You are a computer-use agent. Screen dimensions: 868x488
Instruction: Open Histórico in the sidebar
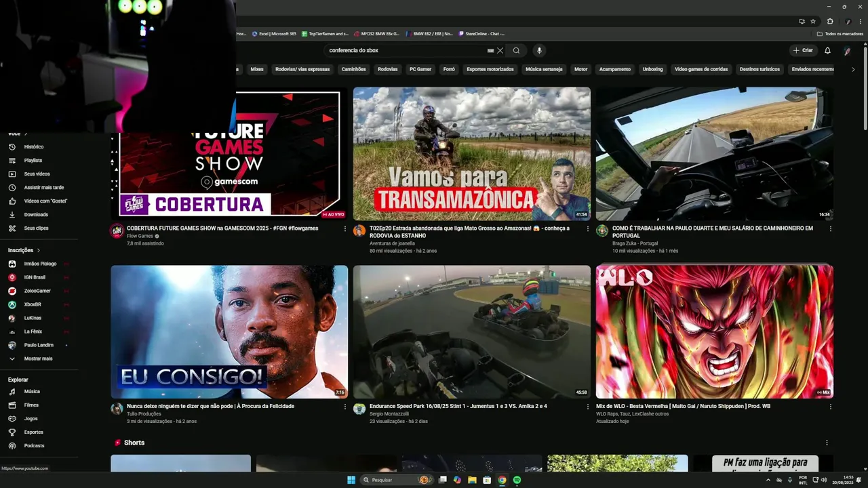pos(34,146)
